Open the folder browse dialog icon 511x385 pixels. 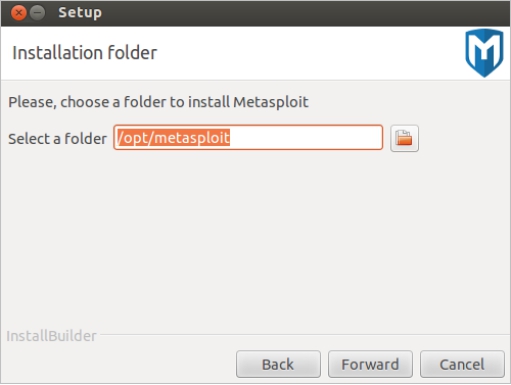pyautogui.click(x=404, y=138)
